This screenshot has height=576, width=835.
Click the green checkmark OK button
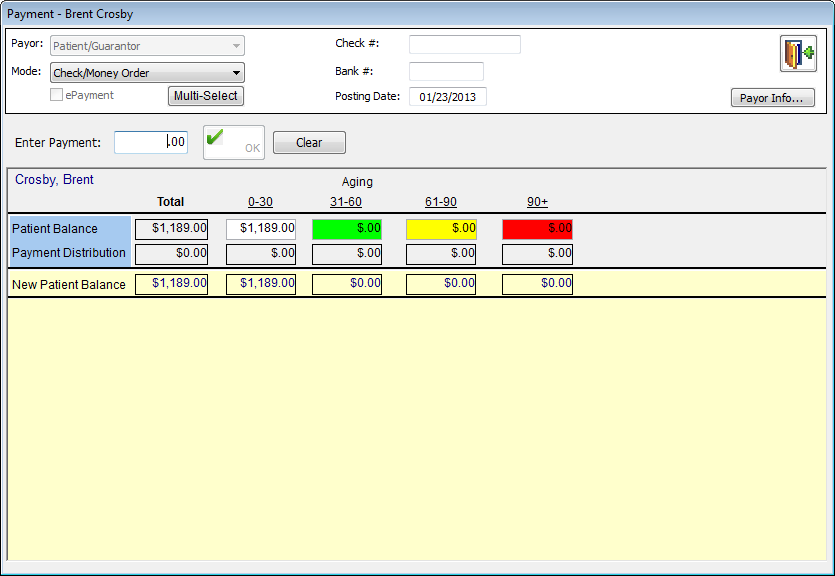pos(234,142)
